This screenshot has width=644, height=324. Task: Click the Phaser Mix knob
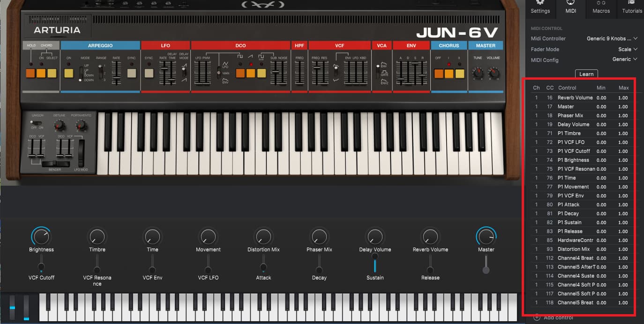[x=319, y=237]
